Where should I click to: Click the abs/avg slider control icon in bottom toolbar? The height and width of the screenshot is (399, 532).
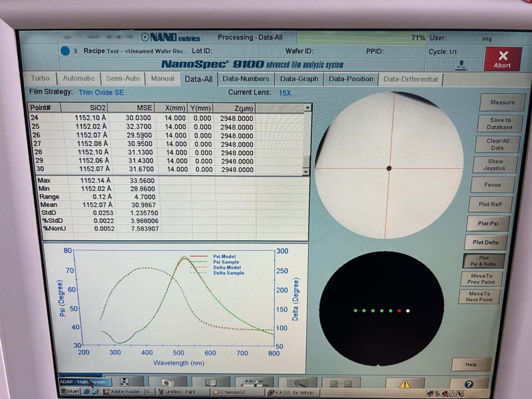pyautogui.click(x=254, y=383)
